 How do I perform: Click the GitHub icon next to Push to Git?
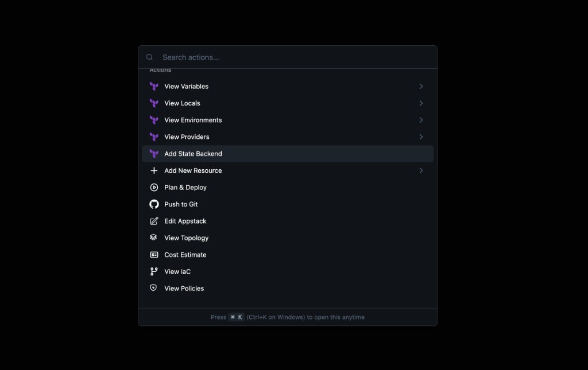(154, 204)
